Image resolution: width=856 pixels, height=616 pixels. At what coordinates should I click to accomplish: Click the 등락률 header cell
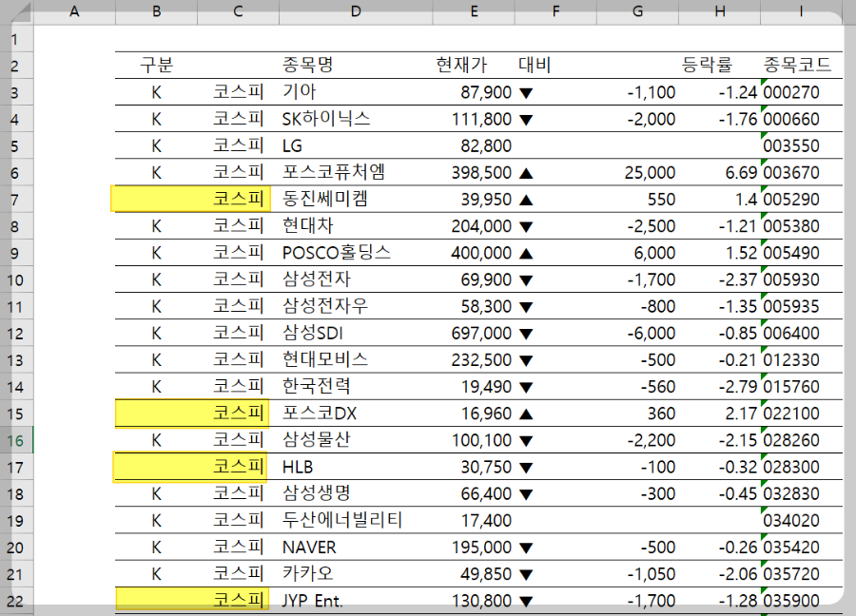(720, 66)
